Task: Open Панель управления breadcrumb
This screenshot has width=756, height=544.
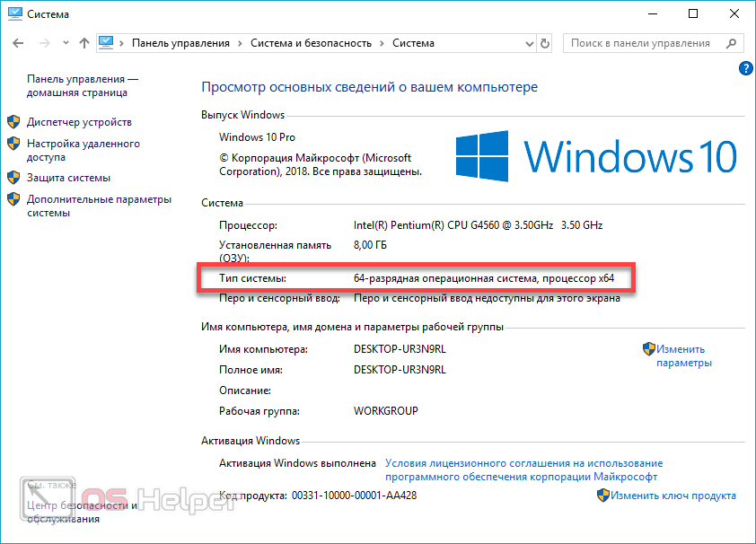Action: point(180,43)
